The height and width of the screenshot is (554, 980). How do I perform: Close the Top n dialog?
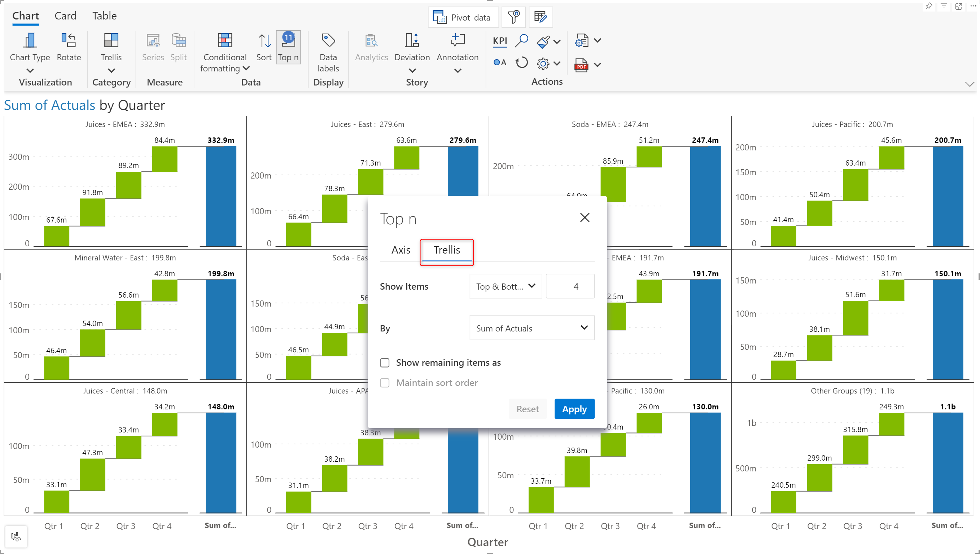[585, 217]
